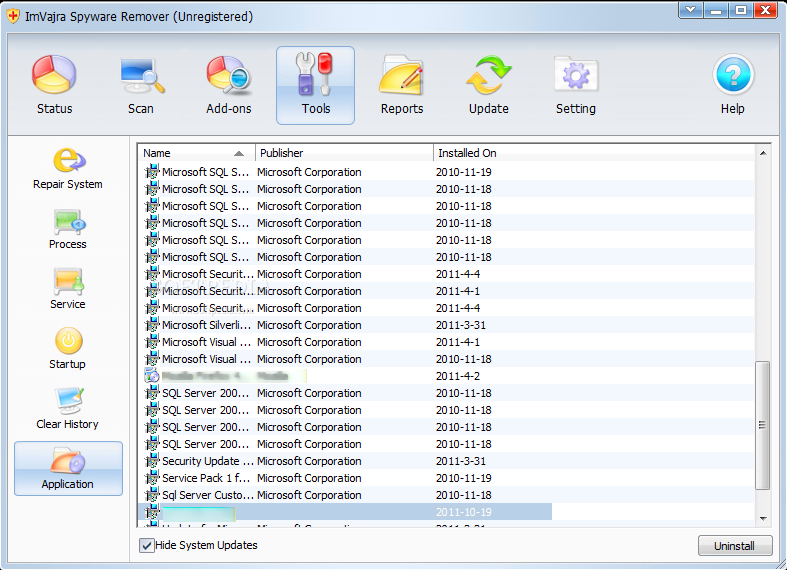The height and width of the screenshot is (570, 787).
Task: Open the Setting gear icon
Action: 576,75
